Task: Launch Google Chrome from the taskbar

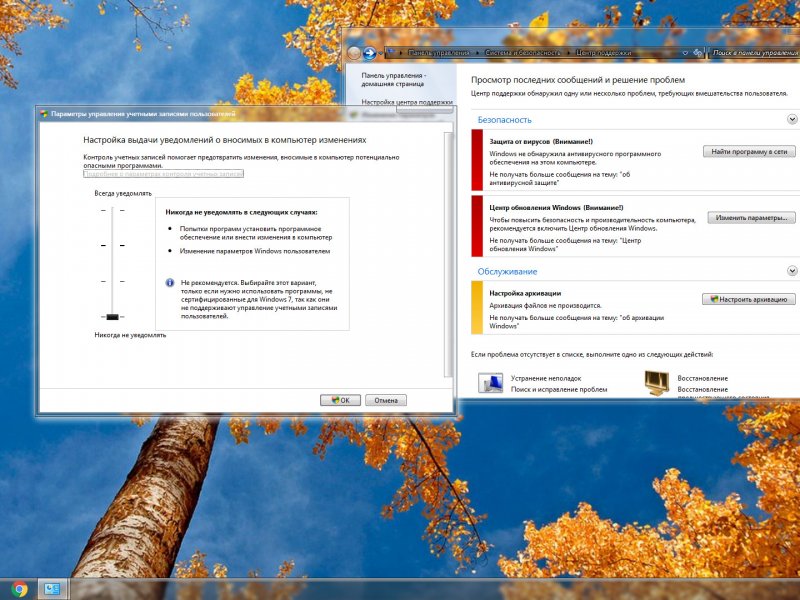Action: (x=19, y=589)
